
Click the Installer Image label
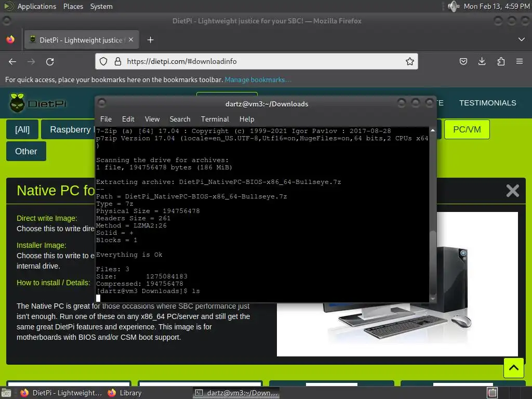(x=42, y=245)
